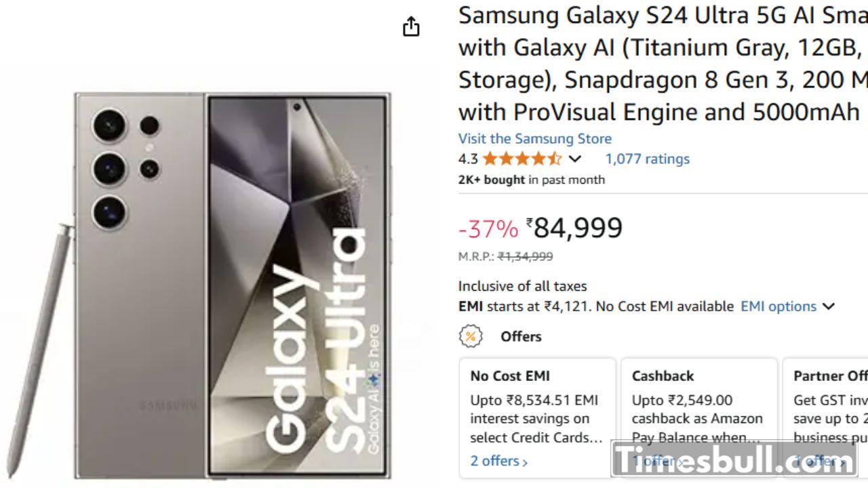The width and height of the screenshot is (868, 488).
Task: Click the struck-through M.R.P. ₹1,34,999 price
Action: pyautogui.click(x=525, y=257)
